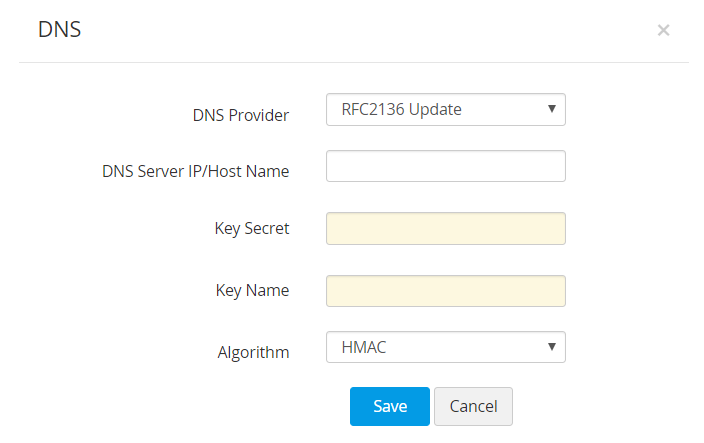The height and width of the screenshot is (443, 704).
Task: Open the DNS Provider dropdown
Action: pos(445,110)
